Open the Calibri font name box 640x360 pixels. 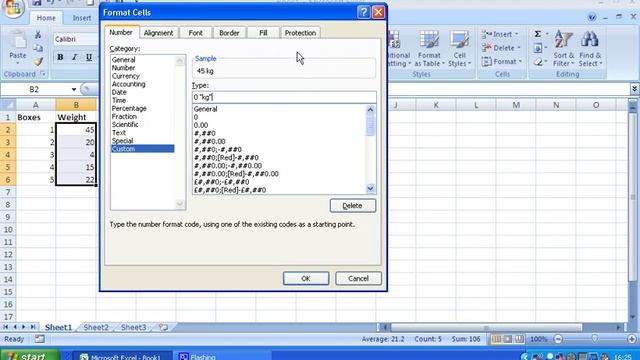(76, 39)
